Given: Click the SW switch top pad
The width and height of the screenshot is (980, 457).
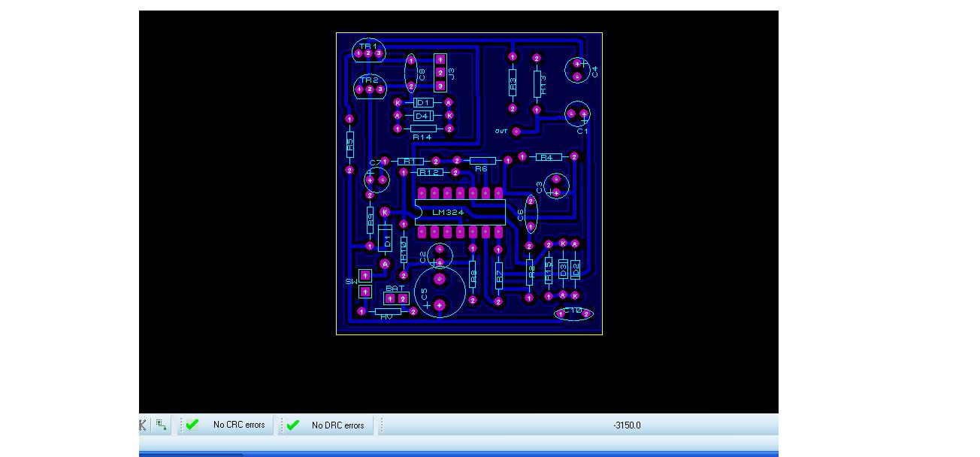Looking at the screenshot, I should [365, 276].
